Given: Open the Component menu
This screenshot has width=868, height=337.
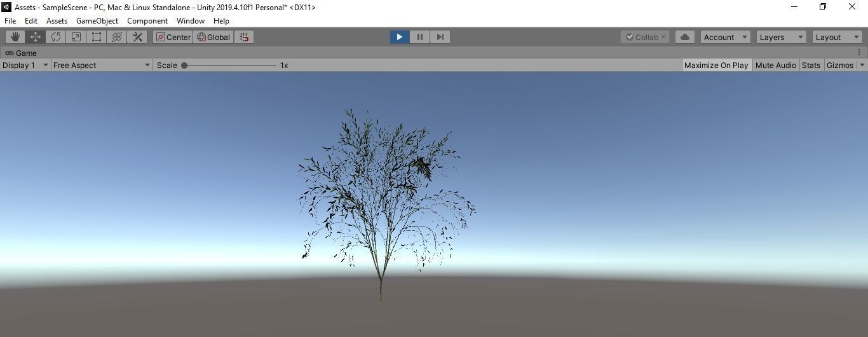Looking at the screenshot, I should [147, 20].
